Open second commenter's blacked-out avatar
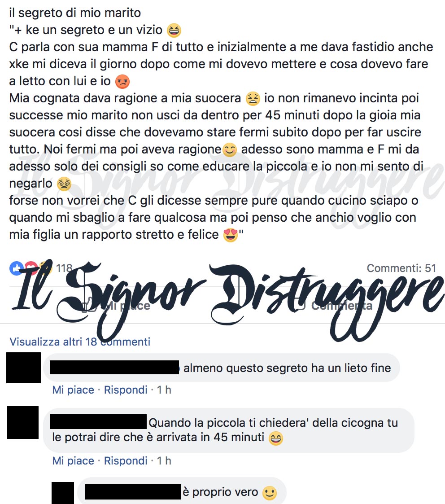The width and height of the screenshot is (445, 504). [23, 422]
